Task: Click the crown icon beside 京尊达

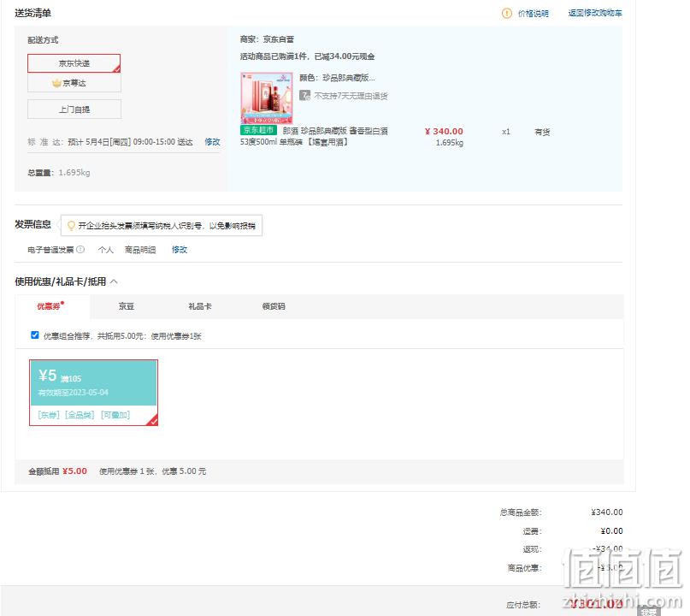Action: [56, 83]
